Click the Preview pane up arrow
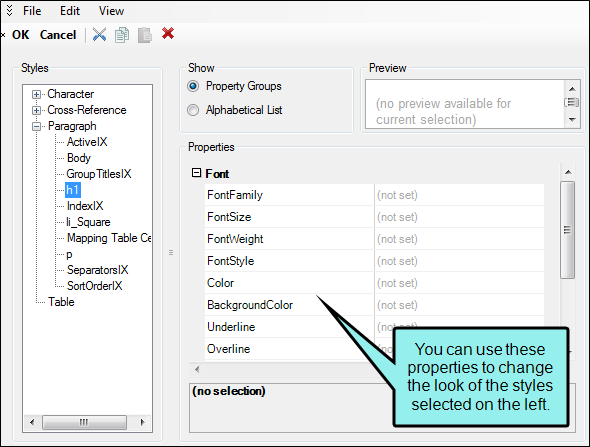Image resolution: width=590 pixels, height=447 pixels. click(572, 89)
